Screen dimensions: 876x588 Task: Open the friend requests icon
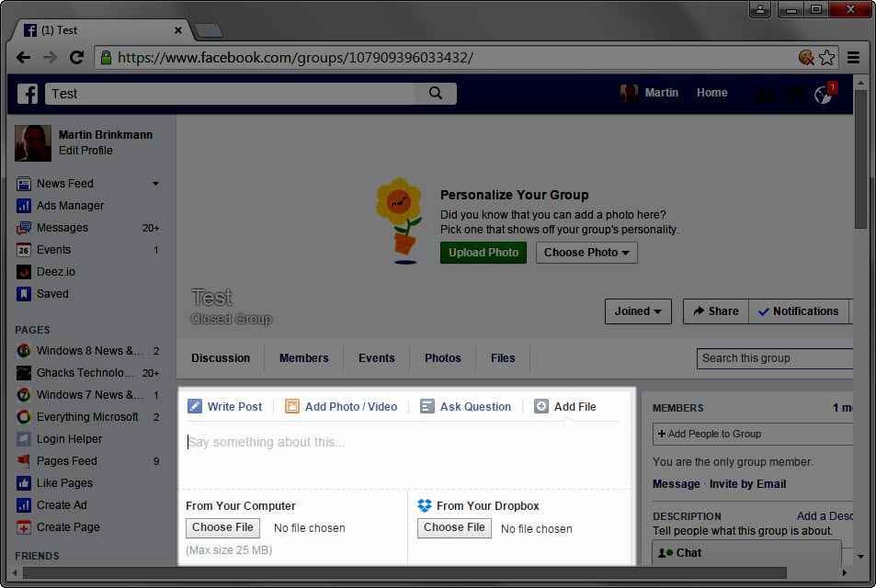(x=765, y=95)
